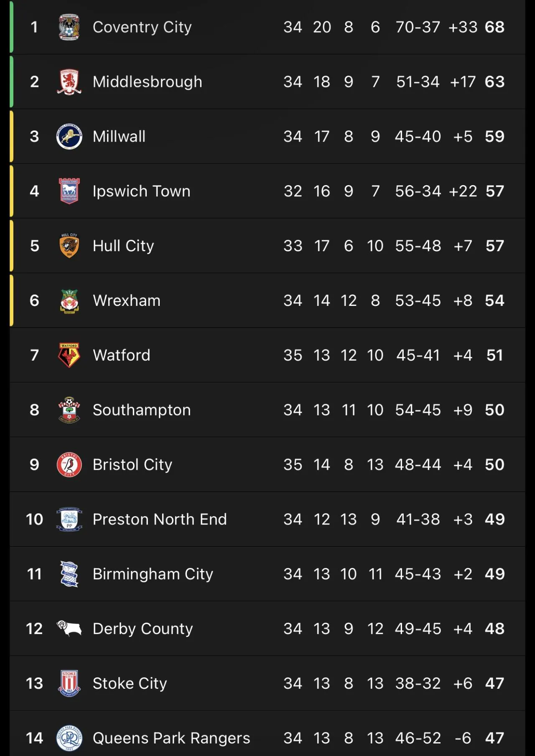The image size is (535, 756).
Task: Tap the Middlesbrough club badge
Action: click(x=69, y=82)
